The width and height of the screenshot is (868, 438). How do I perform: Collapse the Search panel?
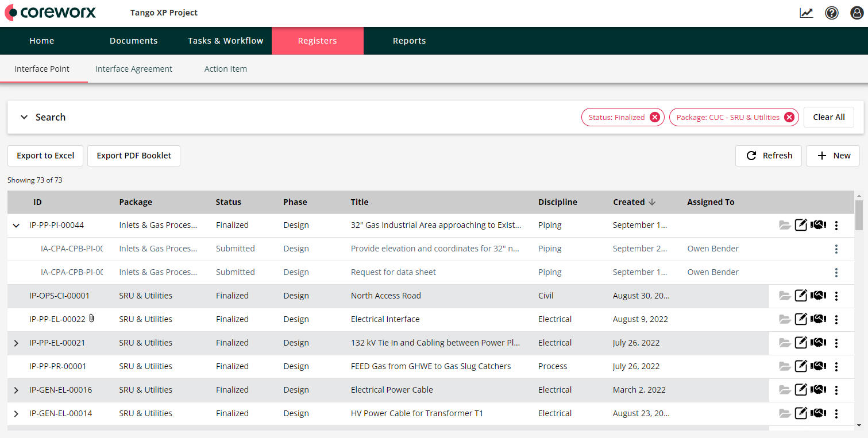tap(24, 117)
